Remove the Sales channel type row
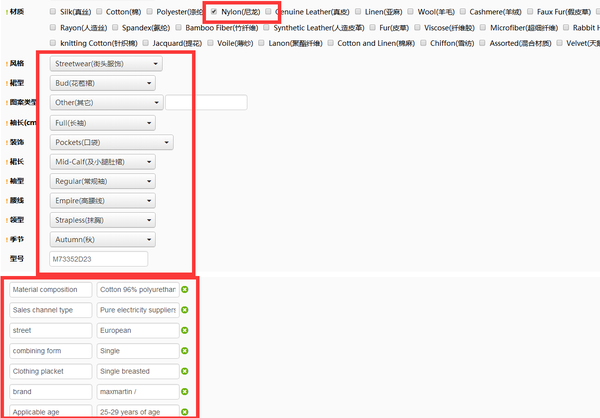This screenshot has width=600, height=418. pos(185,310)
